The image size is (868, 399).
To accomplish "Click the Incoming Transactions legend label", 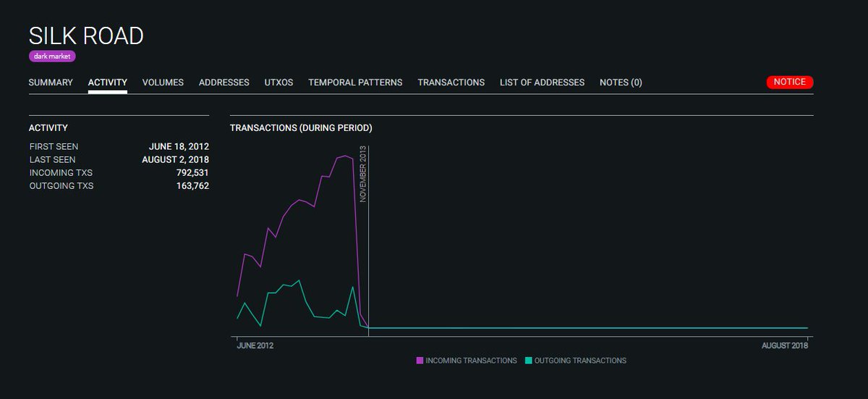I will click(472, 361).
